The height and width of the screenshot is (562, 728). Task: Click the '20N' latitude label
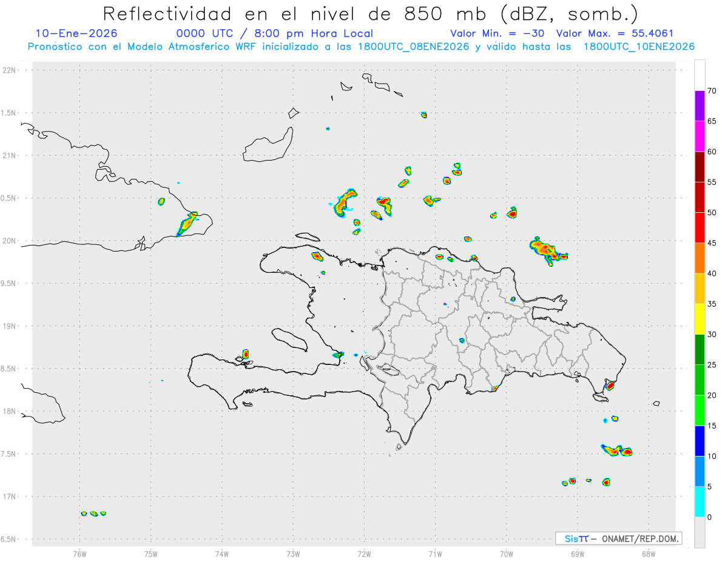click(x=10, y=241)
